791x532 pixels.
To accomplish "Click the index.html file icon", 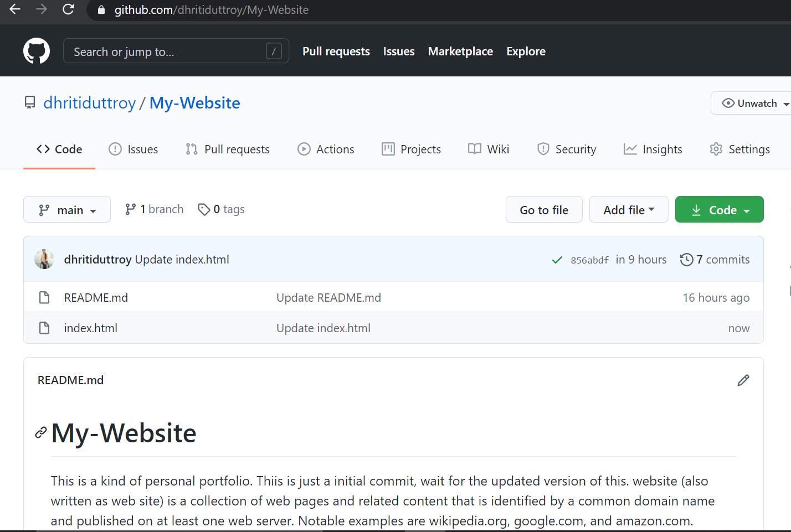I will 44,328.
